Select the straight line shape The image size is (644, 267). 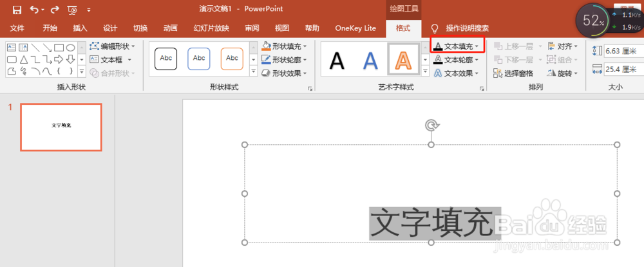tap(35, 48)
